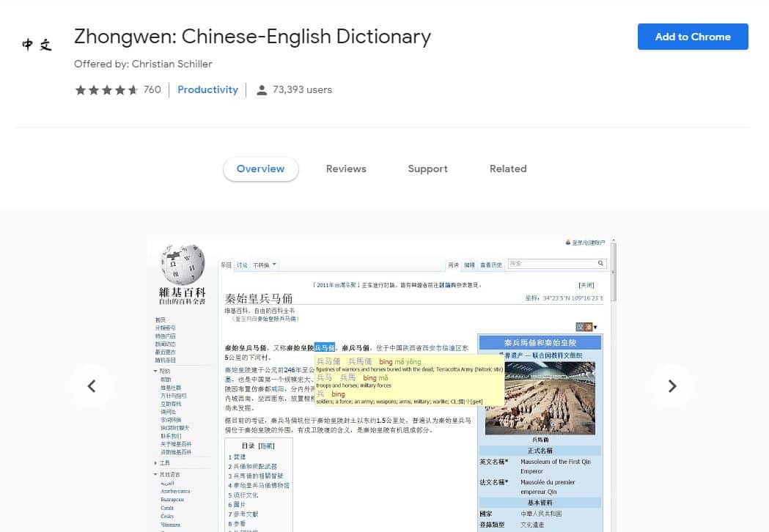769x532 pixels.
Task: Switch to the Reviews tab
Action: tap(346, 169)
